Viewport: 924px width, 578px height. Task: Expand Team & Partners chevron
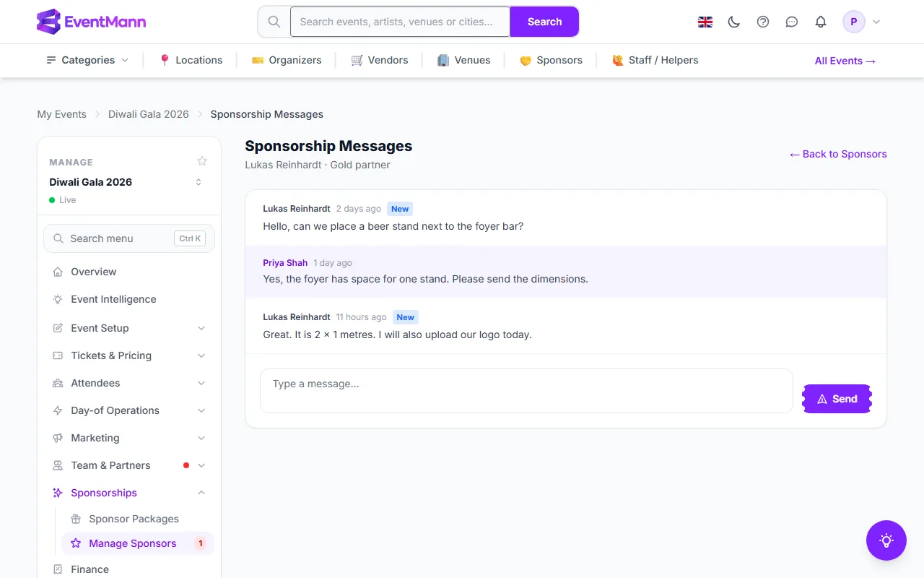(x=201, y=465)
